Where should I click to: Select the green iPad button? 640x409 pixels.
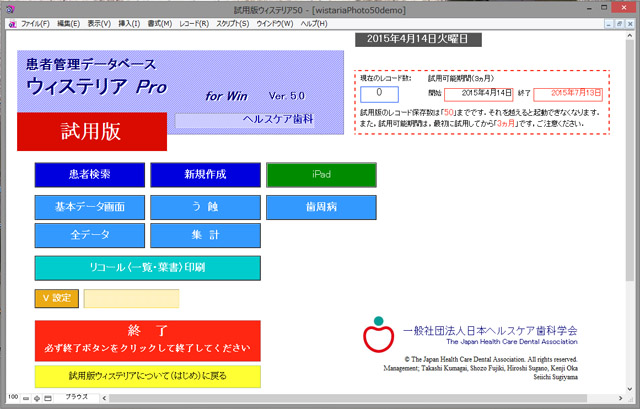pos(321,175)
